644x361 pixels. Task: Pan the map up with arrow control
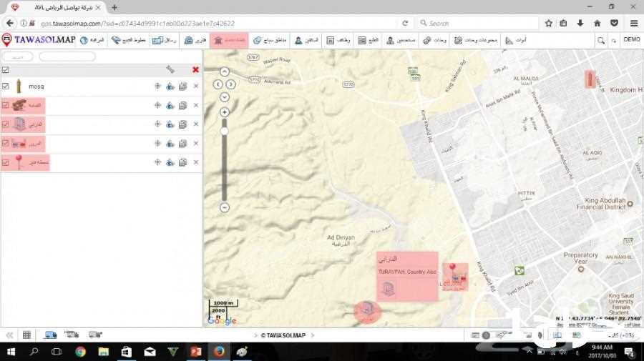coord(224,71)
